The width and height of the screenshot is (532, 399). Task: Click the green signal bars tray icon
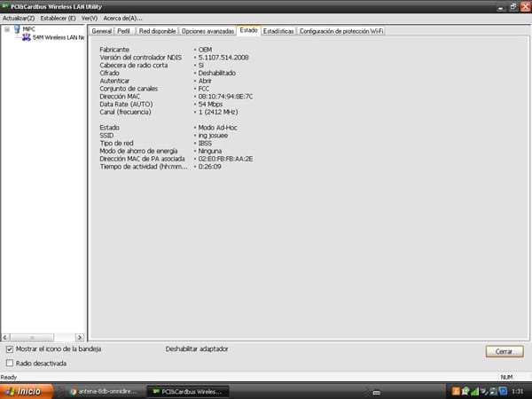tap(473, 391)
